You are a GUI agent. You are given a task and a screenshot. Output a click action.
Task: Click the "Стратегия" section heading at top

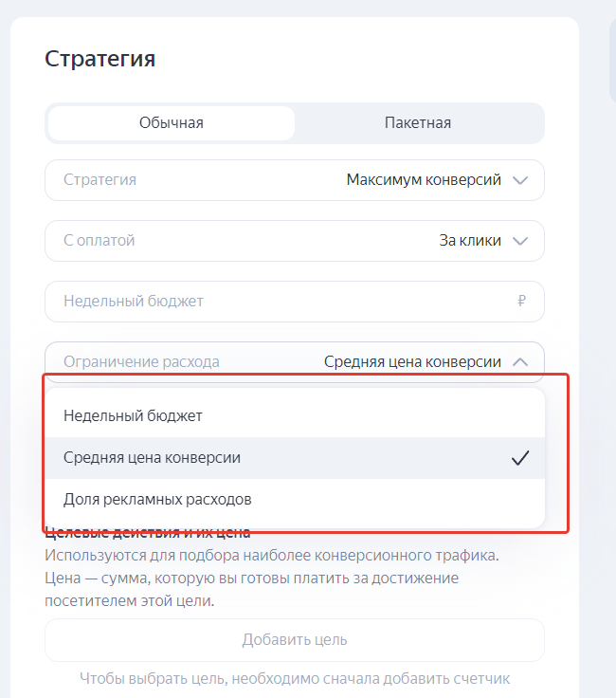[100, 59]
